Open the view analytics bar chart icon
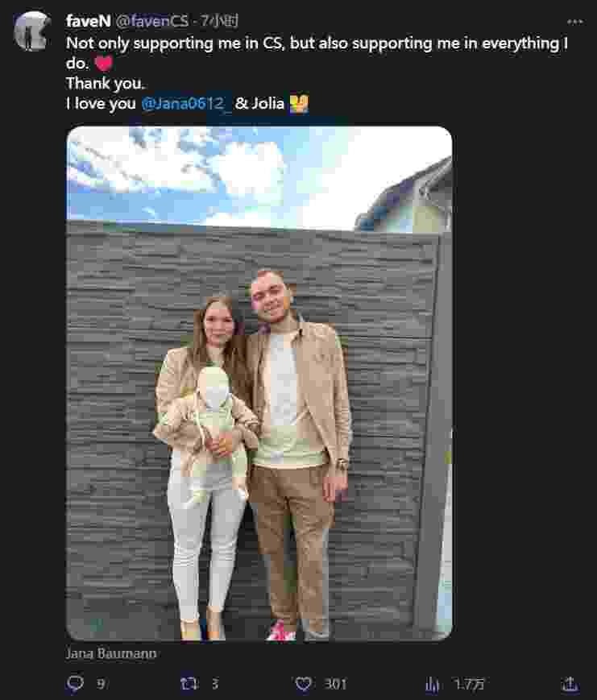Image resolution: width=597 pixels, height=700 pixels. click(x=432, y=684)
